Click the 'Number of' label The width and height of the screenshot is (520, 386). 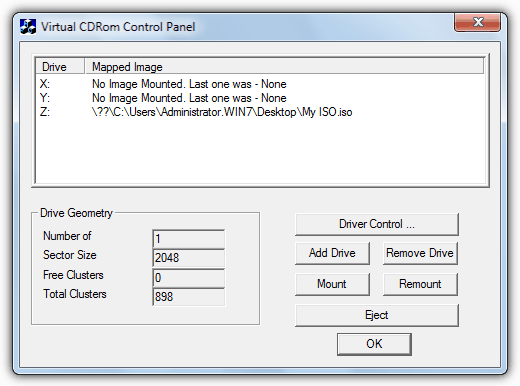pos(67,236)
